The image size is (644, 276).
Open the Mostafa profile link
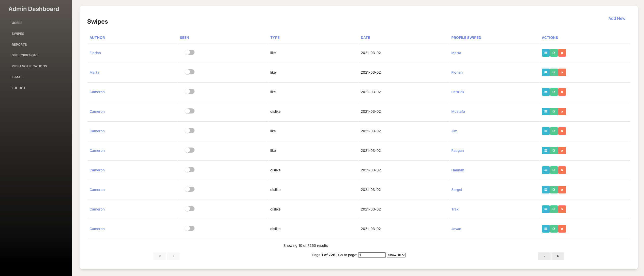coord(458,111)
